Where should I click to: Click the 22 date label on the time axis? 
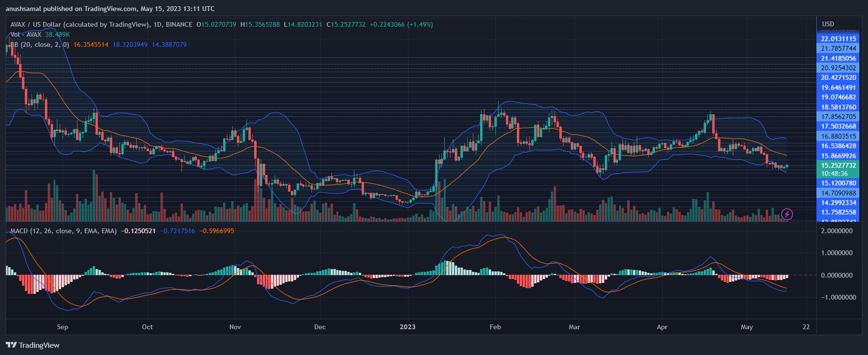point(806,327)
